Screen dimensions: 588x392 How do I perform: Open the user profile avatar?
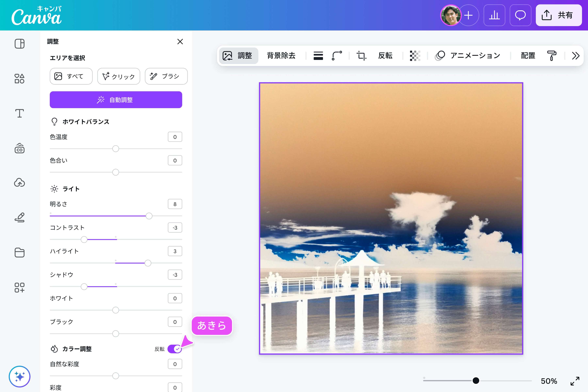[x=450, y=15]
